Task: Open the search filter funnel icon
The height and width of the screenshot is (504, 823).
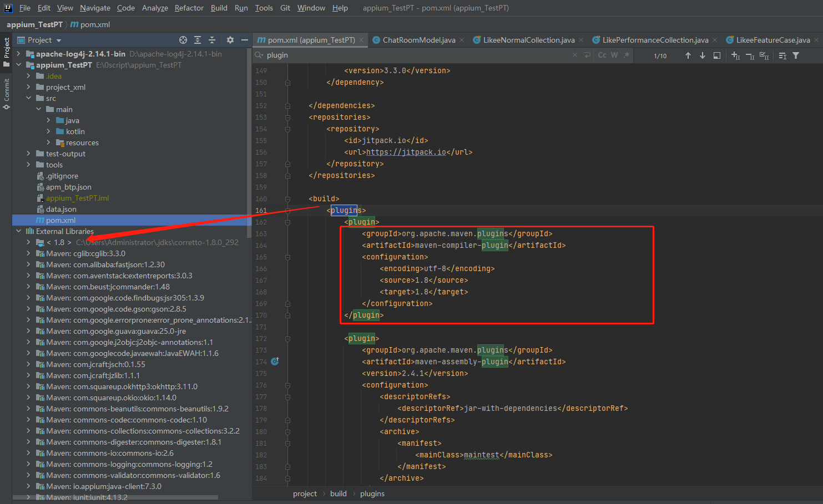Action: click(x=796, y=55)
